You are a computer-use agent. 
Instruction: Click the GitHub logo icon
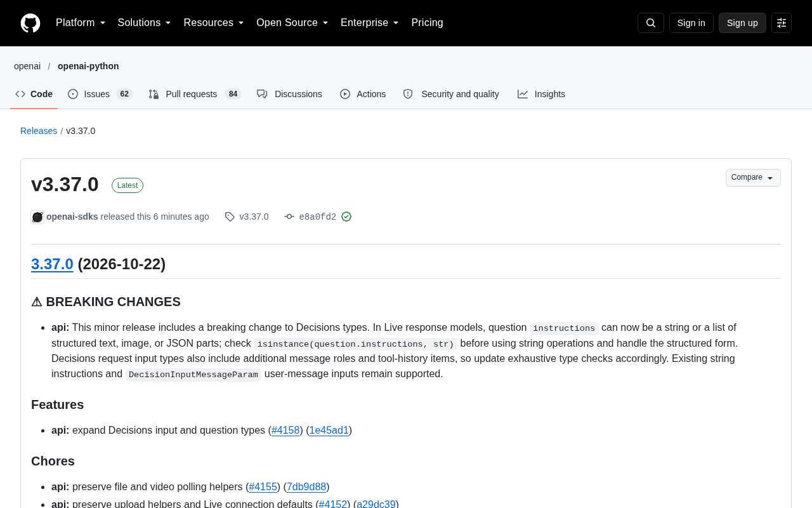tap(30, 23)
